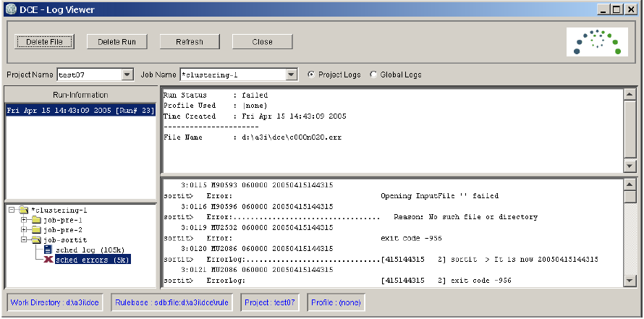Expand the job-pre-2 tree node

click(24, 230)
